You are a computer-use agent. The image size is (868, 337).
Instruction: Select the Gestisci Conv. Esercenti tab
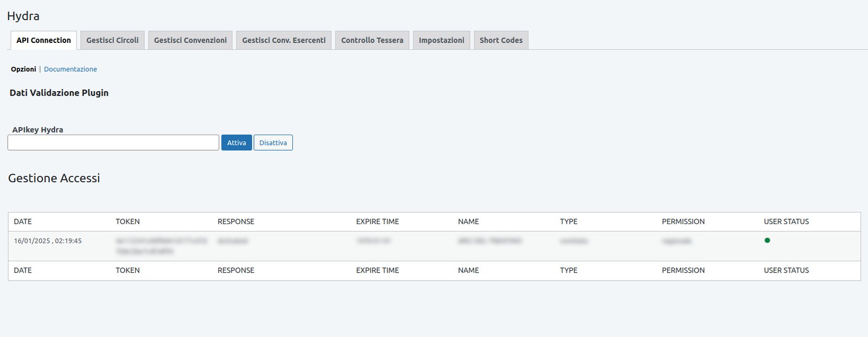284,40
